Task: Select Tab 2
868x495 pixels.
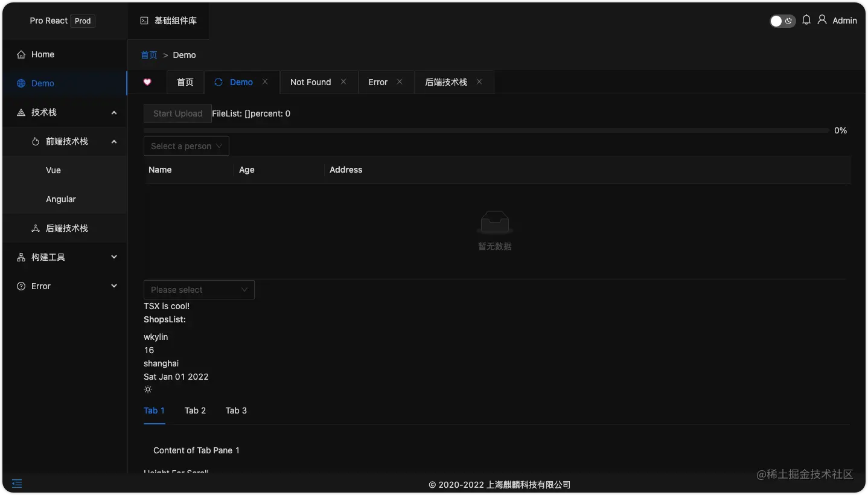Action: pos(195,410)
